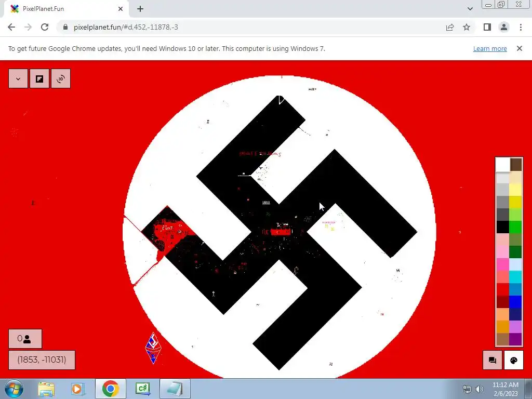
Task: Copy the coordinates (1853, -11031) box
Action: point(42,360)
